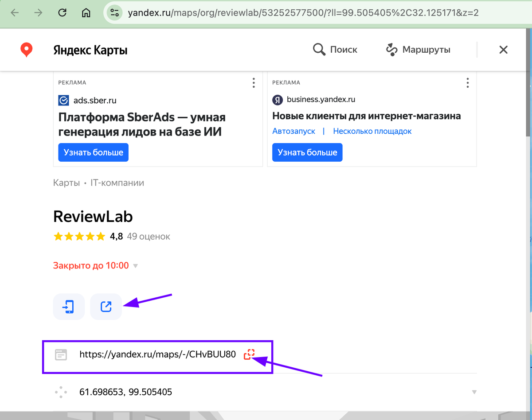Click the browser forward arrow

[x=39, y=12]
